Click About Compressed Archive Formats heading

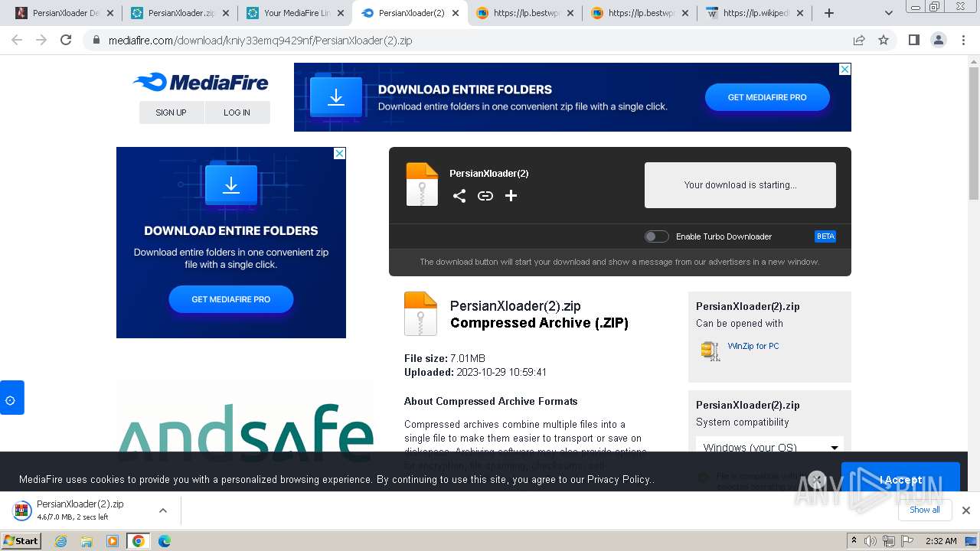point(491,401)
